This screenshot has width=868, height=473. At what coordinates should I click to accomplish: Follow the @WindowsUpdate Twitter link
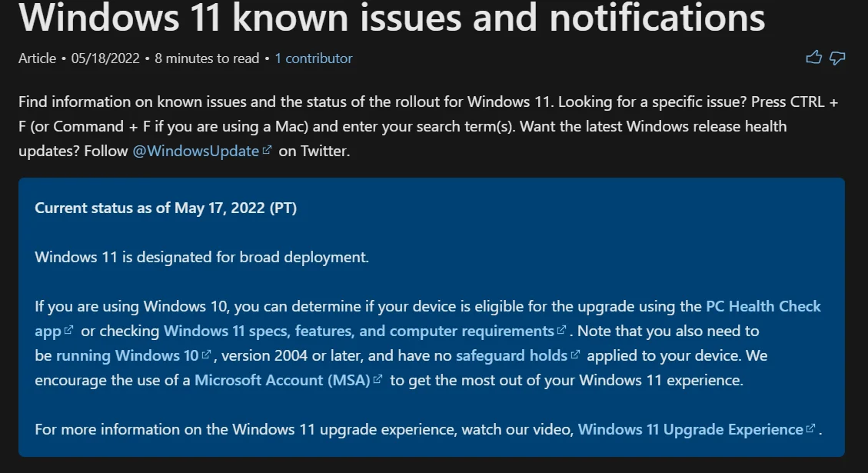pos(195,151)
